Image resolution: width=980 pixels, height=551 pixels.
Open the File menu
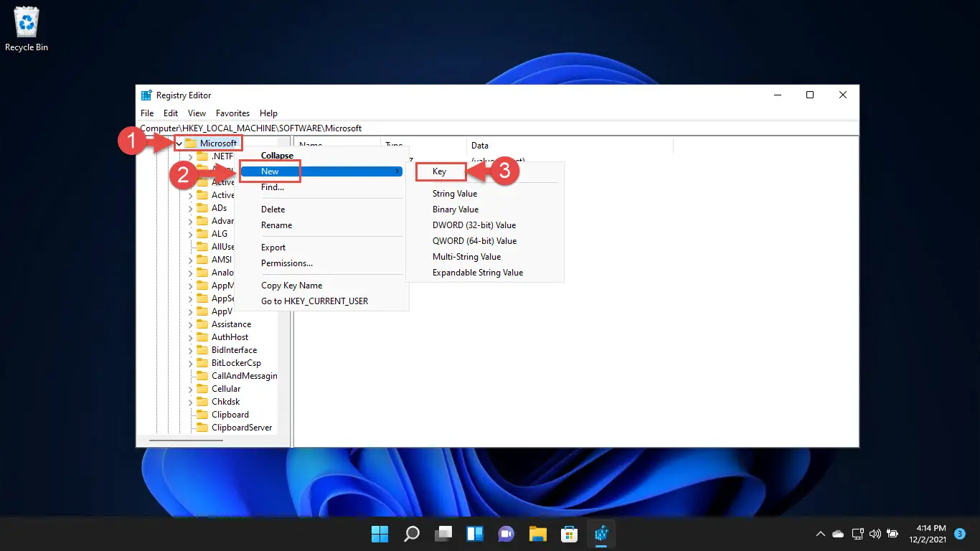[x=147, y=113]
